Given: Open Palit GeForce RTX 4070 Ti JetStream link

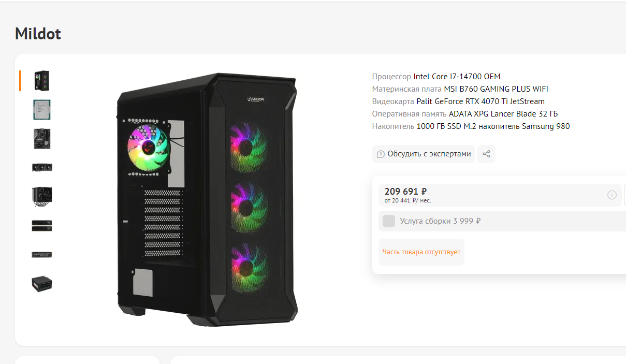Looking at the screenshot, I should coord(481,101).
